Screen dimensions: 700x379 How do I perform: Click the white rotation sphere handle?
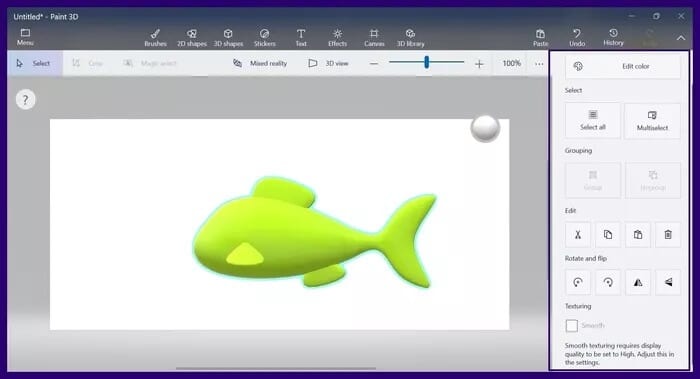(x=485, y=129)
